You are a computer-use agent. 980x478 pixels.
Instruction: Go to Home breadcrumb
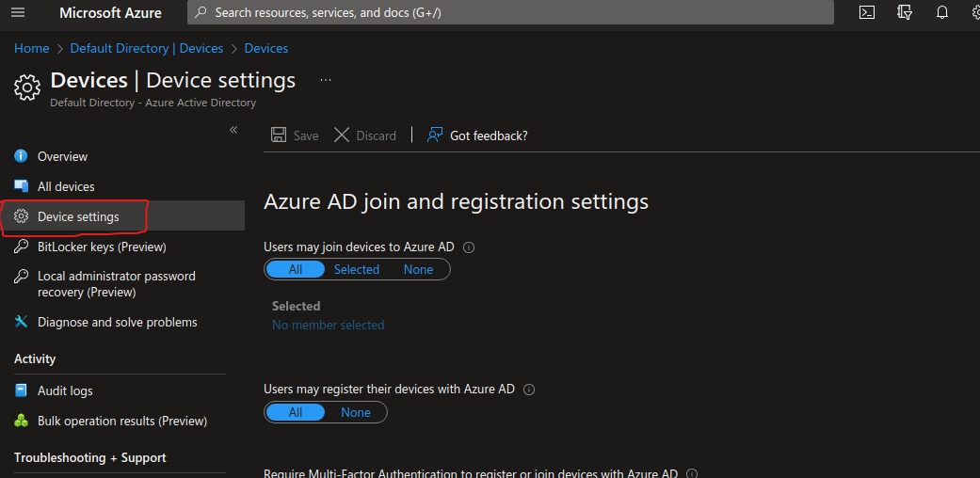(32, 48)
